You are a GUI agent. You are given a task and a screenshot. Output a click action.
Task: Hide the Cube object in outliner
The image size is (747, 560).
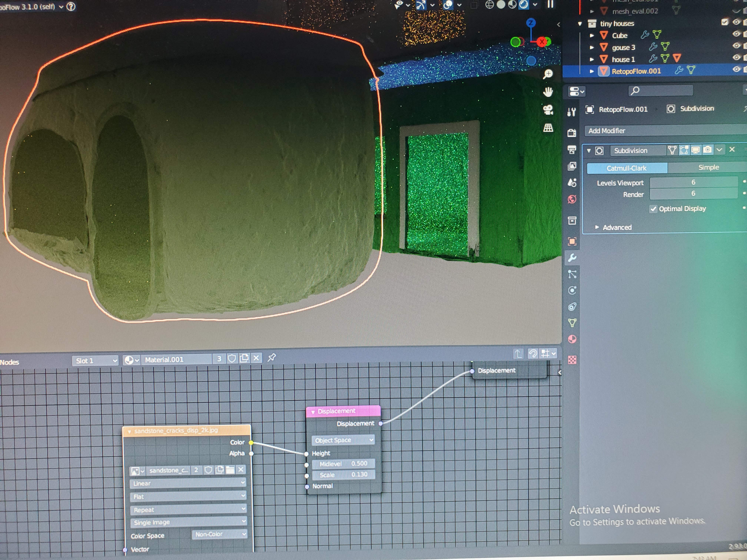(736, 34)
